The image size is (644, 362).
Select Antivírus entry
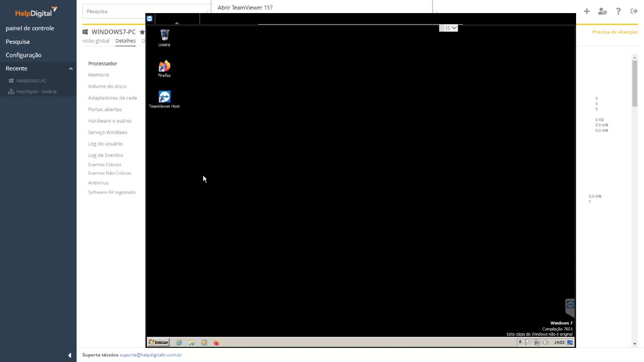click(x=98, y=183)
